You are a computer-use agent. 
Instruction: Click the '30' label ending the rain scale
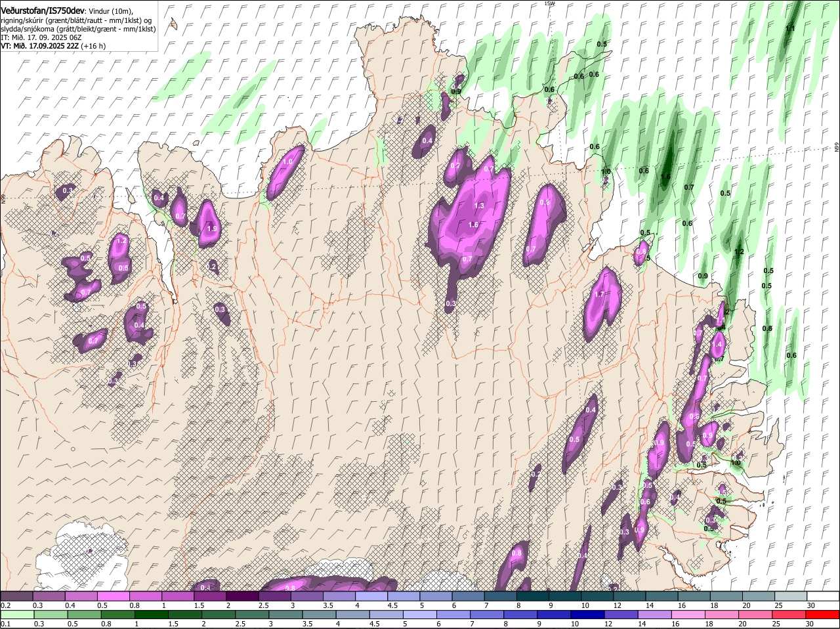(809, 624)
